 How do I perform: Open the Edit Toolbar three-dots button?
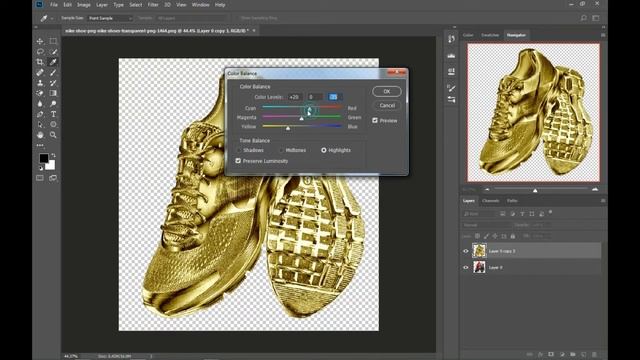click(40, 145)
